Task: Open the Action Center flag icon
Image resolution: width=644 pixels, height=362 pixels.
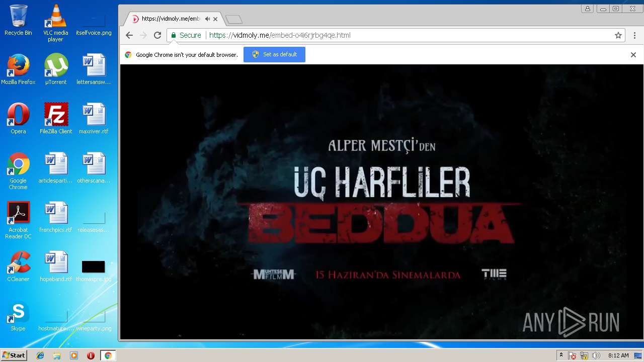Action: pos(572,355)
